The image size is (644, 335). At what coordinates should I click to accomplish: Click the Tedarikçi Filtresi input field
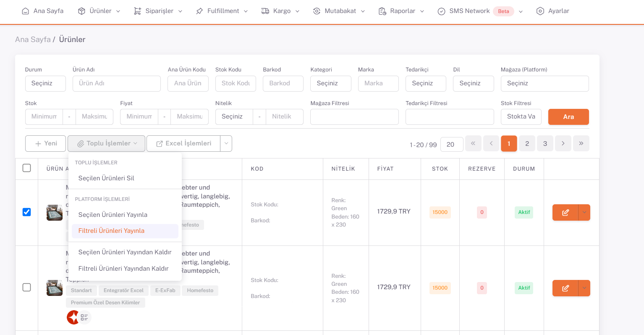[x=450, y=116]
